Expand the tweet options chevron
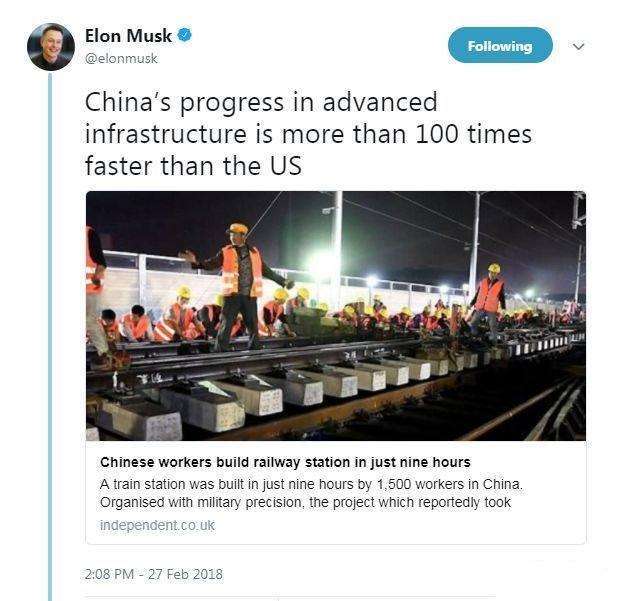Image resolution: width=621 pixels, height=601 pixels. 579,46
